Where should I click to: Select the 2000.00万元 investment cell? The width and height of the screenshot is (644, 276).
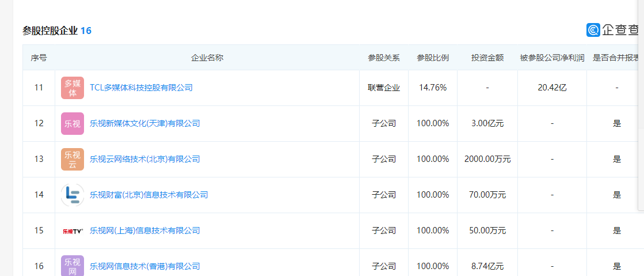(x=487, y=159)
